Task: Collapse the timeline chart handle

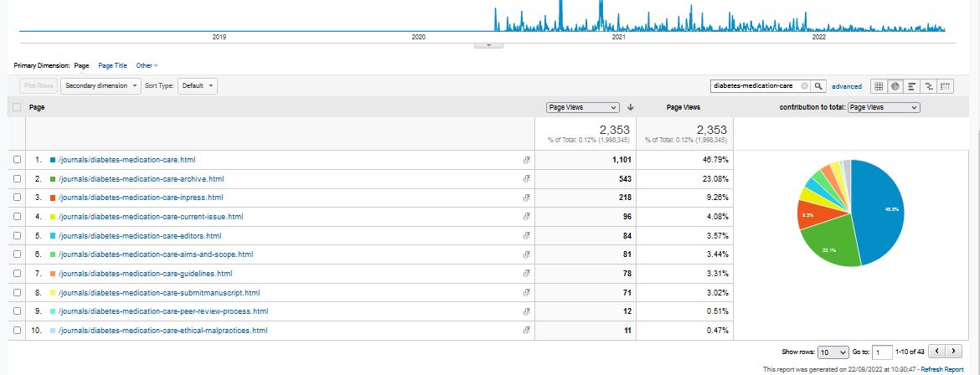Action: point(489,45)
